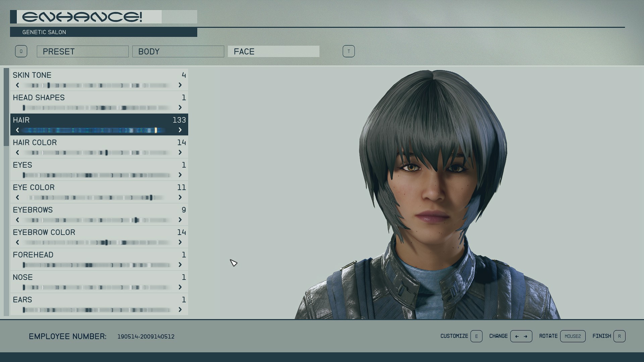Click on the Head Shapes slider track
Viewport: 644px width, 362px height.
point(97,108)
